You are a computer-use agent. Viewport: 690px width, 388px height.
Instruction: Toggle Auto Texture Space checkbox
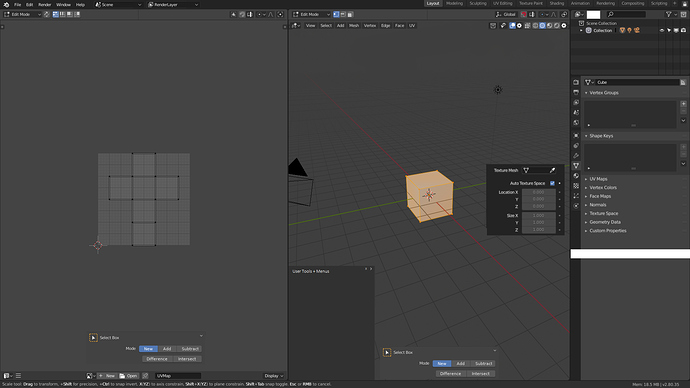552,183
